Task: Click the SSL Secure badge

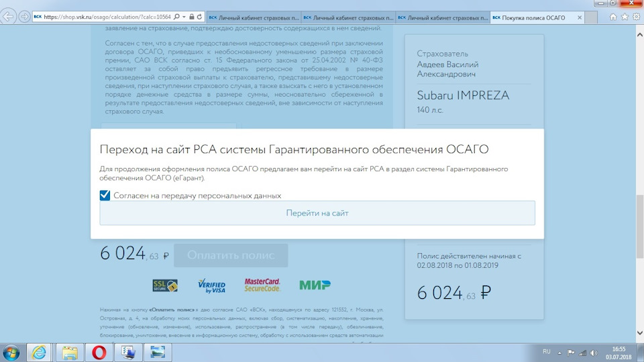Action: click(165, 285)
